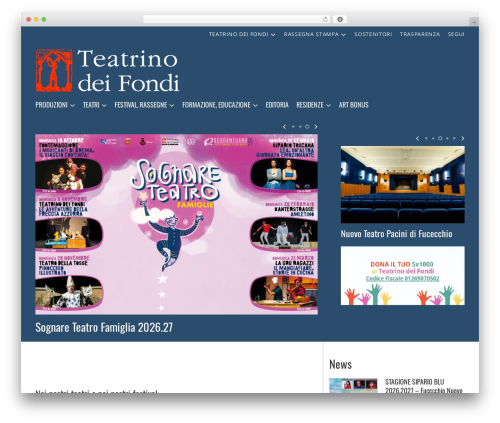Select fifth dot of sidebar slider
Image resolution: width=500 pixels, height=423 pixels.
coord(454,138)
